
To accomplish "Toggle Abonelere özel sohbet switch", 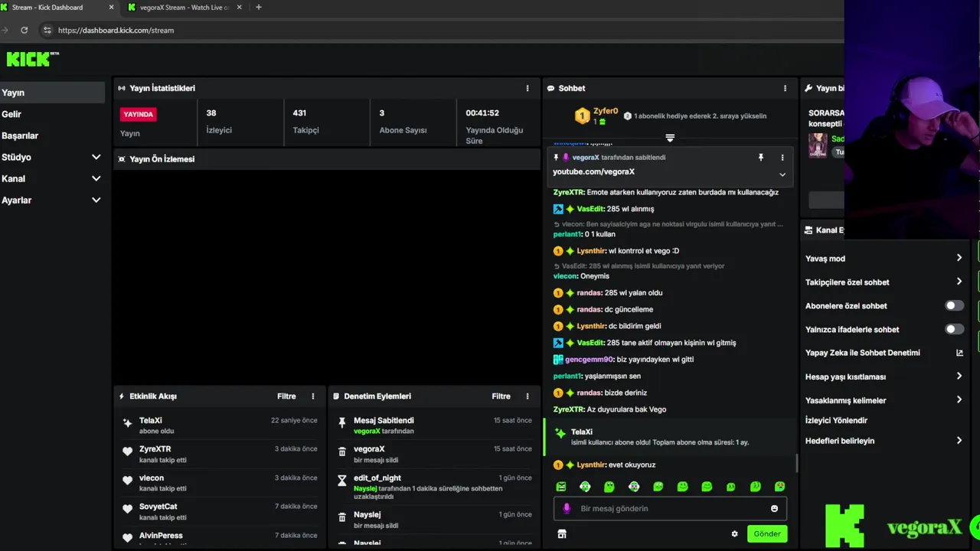I will tap(953, 306).
